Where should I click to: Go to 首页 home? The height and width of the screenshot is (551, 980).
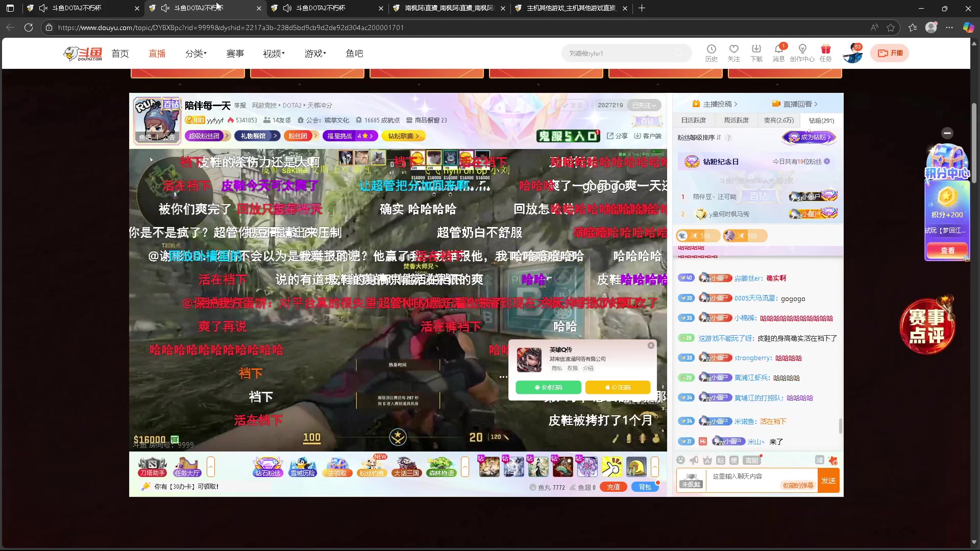pos(120,54)
